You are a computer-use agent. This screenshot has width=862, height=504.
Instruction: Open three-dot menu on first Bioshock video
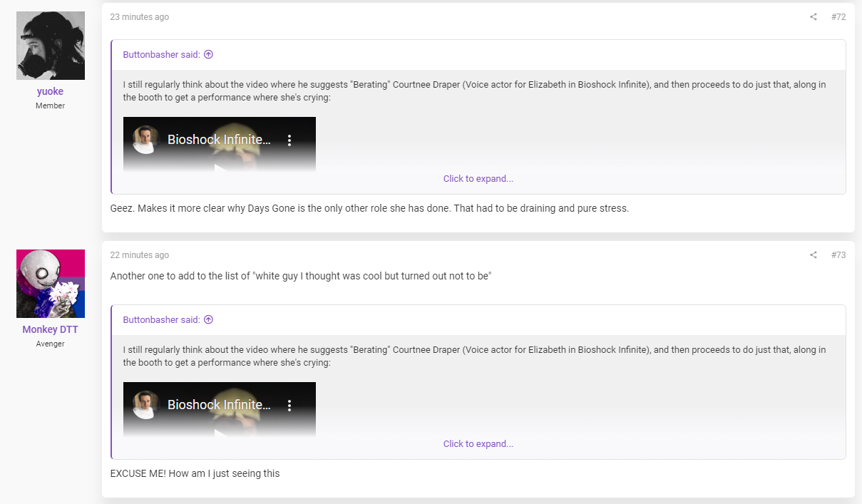click(289, 140)
